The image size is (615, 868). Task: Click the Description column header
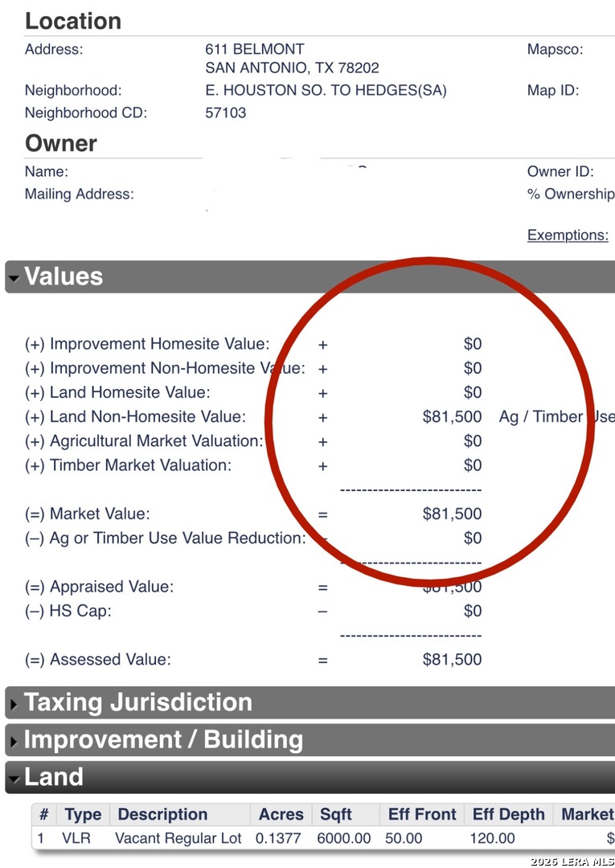[162, 814]
